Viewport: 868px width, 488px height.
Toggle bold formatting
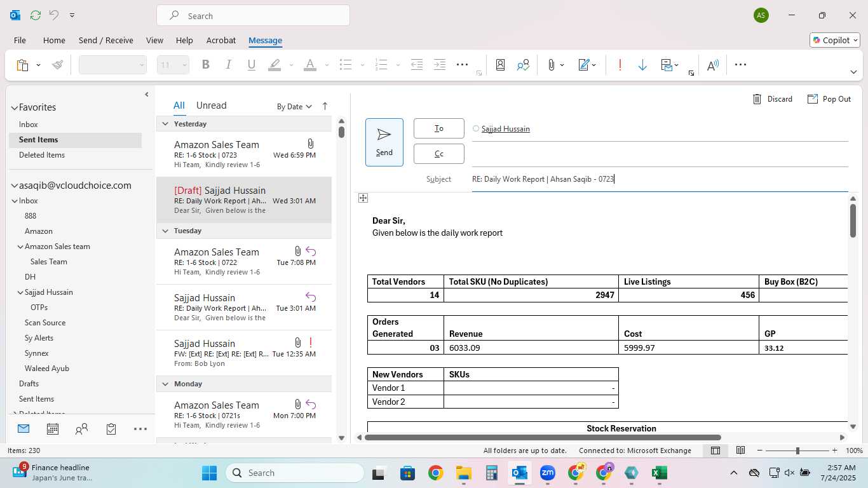point(205,65)
